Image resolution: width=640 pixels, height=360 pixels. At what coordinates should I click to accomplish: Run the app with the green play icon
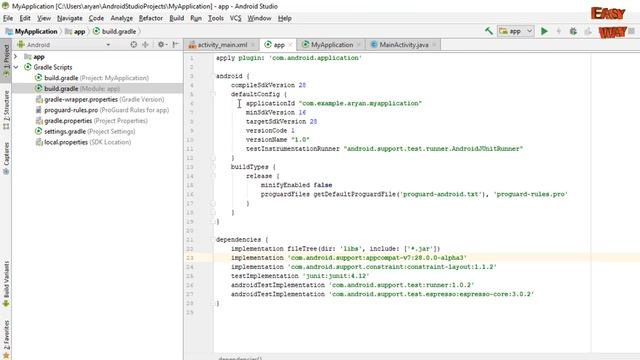544,31
